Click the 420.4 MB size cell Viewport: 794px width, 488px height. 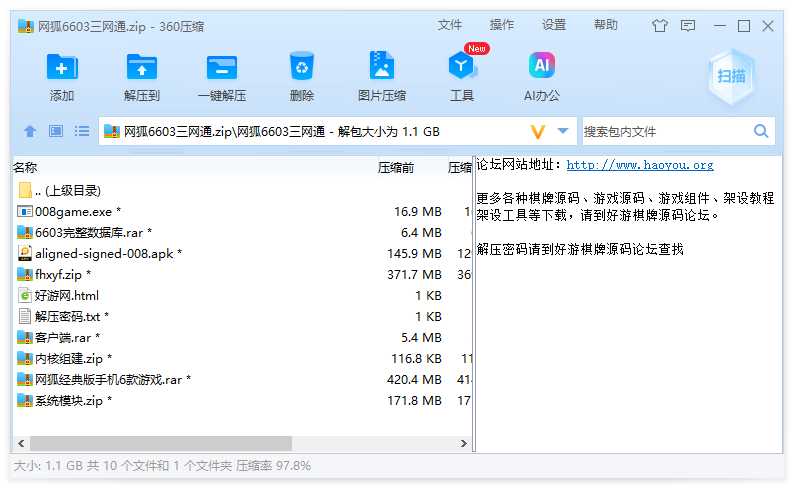[x=414, y=380]
